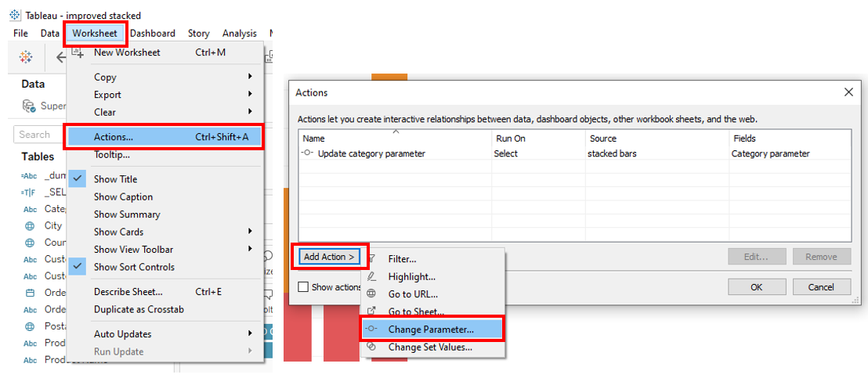Toggle Show Sort Controls option
The image size is (868, 378).
[165, 267]
